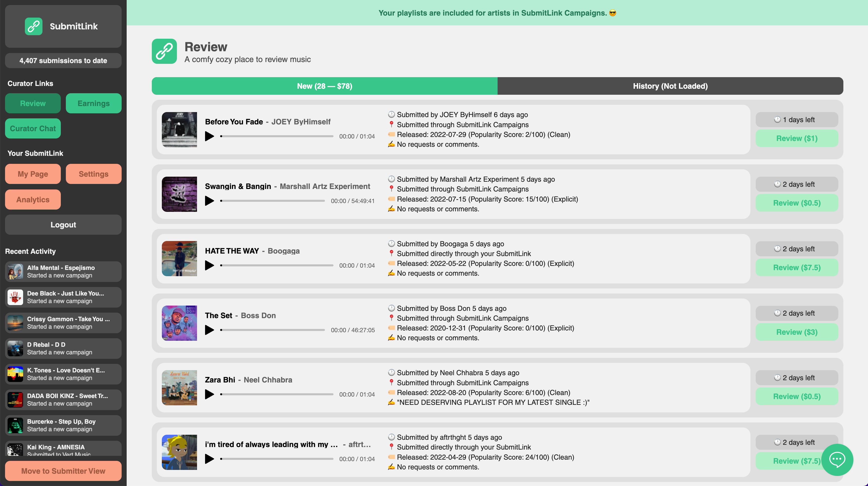Click the NEED DESERVING PLAYLIST comment text
This screenshot has width=868, height=486.
pos(493,402)
